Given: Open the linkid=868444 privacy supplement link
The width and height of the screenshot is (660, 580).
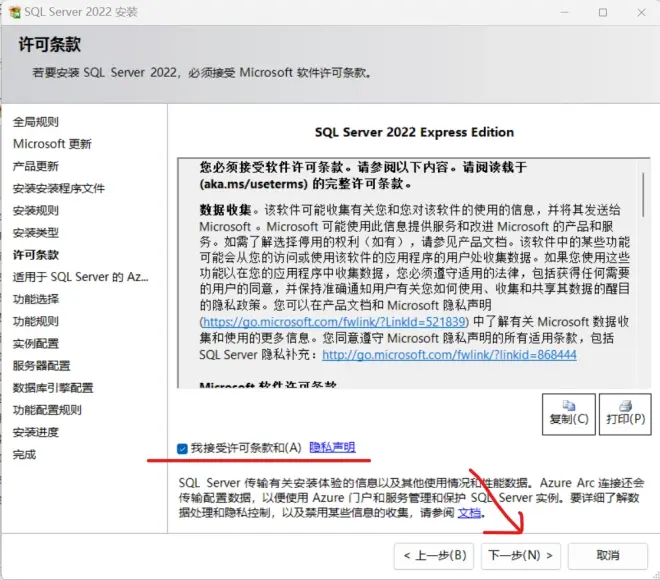Looking at the screenshot, I should [x=449, y=355].
